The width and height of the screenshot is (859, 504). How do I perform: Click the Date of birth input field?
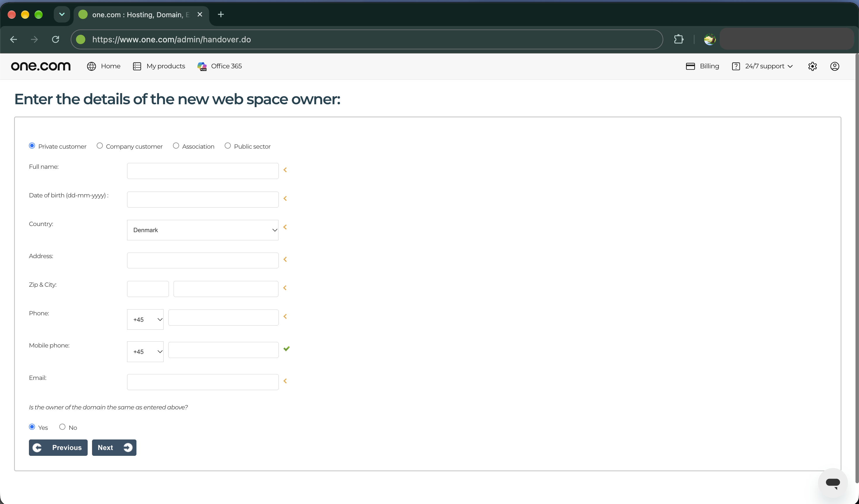tap(203, 199)
